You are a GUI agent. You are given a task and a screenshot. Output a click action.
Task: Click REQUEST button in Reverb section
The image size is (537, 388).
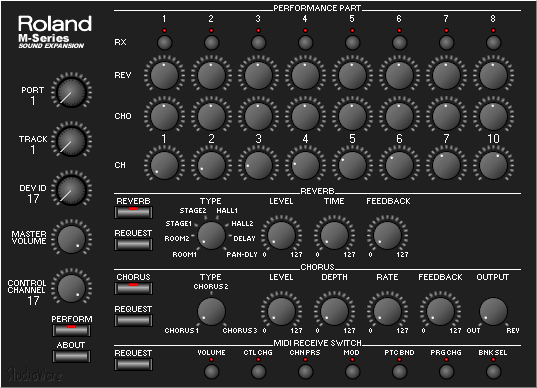(134, 244)
